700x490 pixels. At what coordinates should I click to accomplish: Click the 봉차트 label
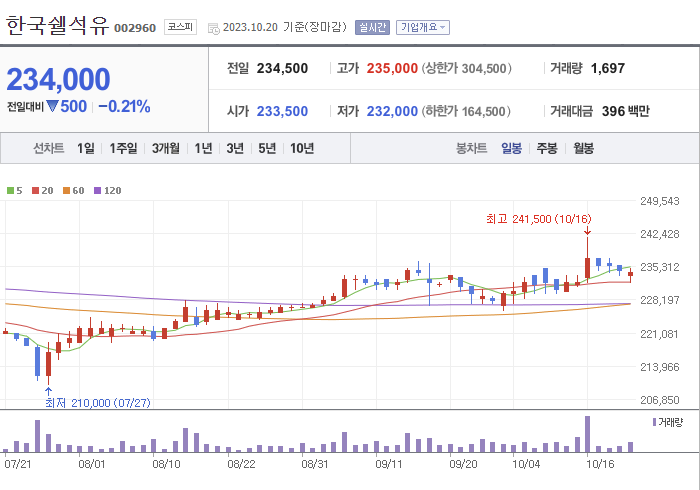click(471, 148)
